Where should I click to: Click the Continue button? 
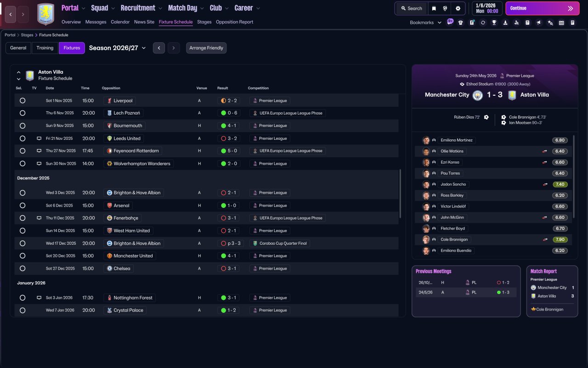[543, 8]
